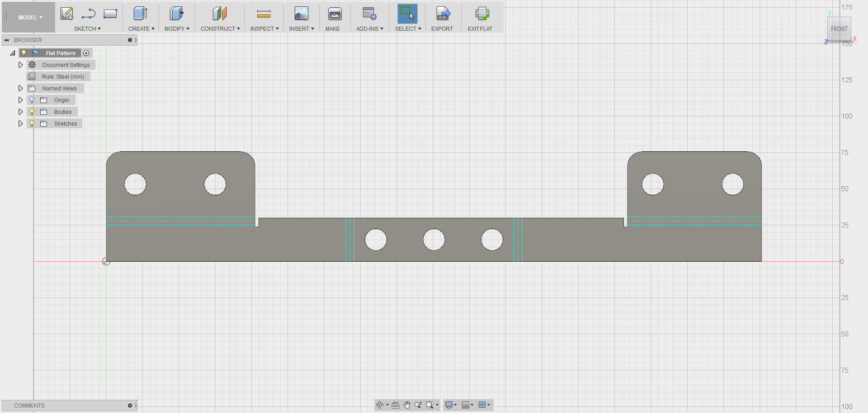This screenshot has height=413, width=868.
Task: Open the MODEL workspace switcher
Action: coord(28,17)
